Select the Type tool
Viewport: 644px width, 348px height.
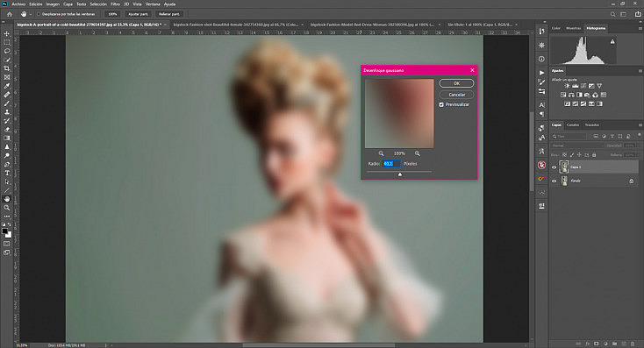tap(7, 173)
